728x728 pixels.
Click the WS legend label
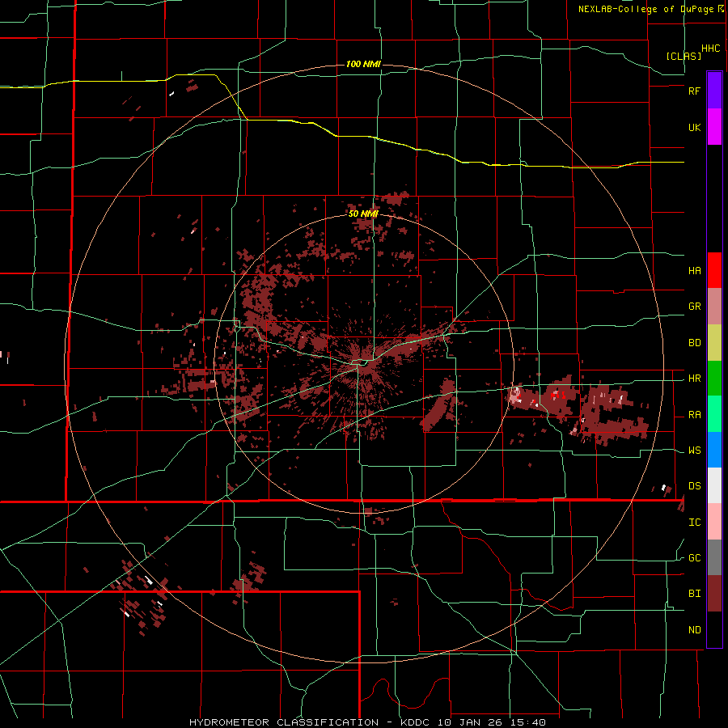[x=694, y=451]
